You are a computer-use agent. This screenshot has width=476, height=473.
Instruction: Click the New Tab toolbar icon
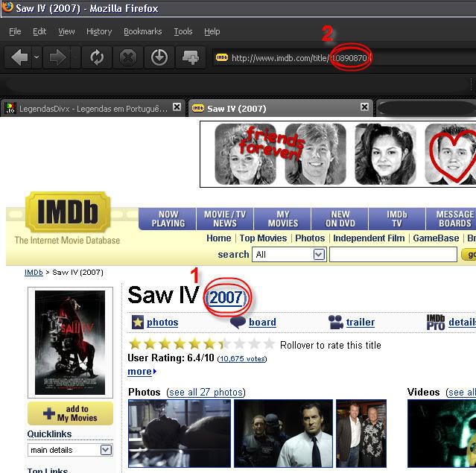[191, 57]
